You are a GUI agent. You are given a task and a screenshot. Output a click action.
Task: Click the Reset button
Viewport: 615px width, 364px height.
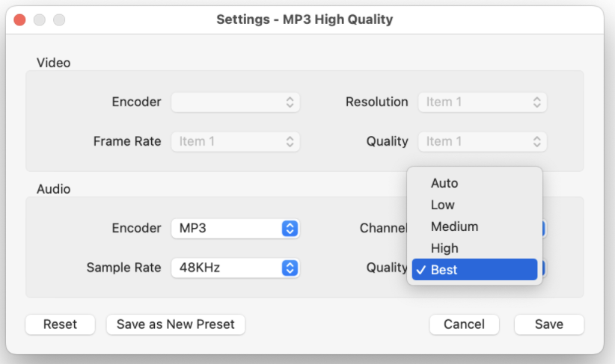[x=60, y=324]
